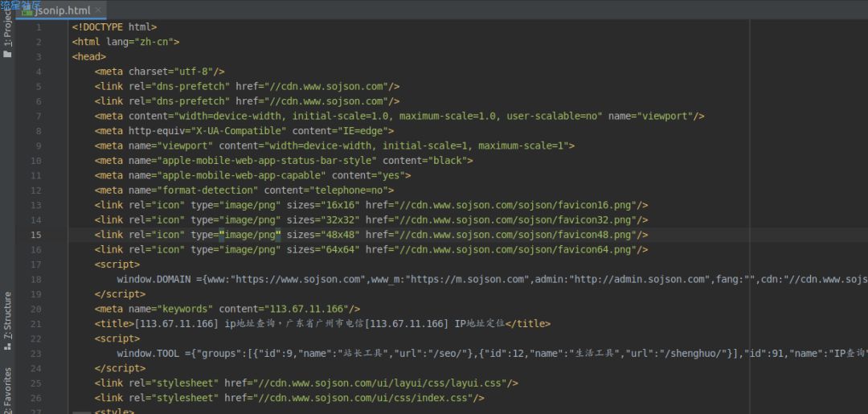Image resolution: width=868 pixels, height=414 pixels.
Task: Click the horizontal scrollbar thumb at the bottom
Action: point(81,412)
